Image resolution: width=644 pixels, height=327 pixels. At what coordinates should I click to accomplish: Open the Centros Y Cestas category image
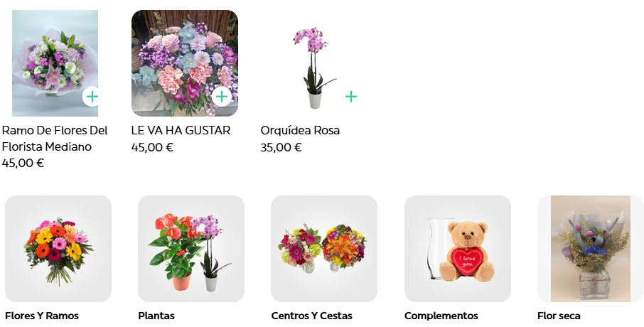[x=324, y=249]
